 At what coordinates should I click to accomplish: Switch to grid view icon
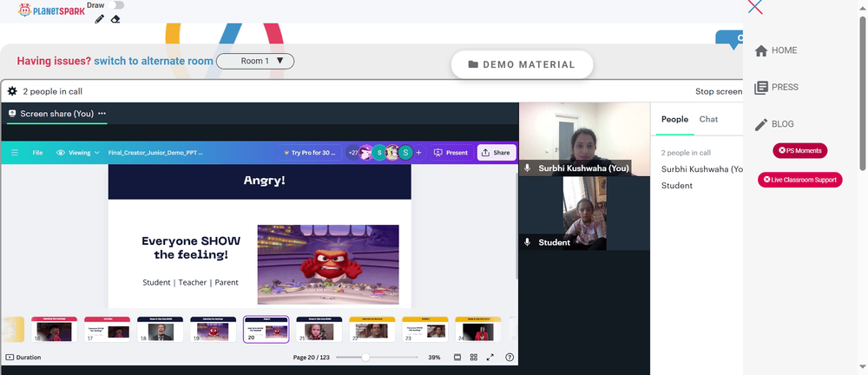coord(474,358)
